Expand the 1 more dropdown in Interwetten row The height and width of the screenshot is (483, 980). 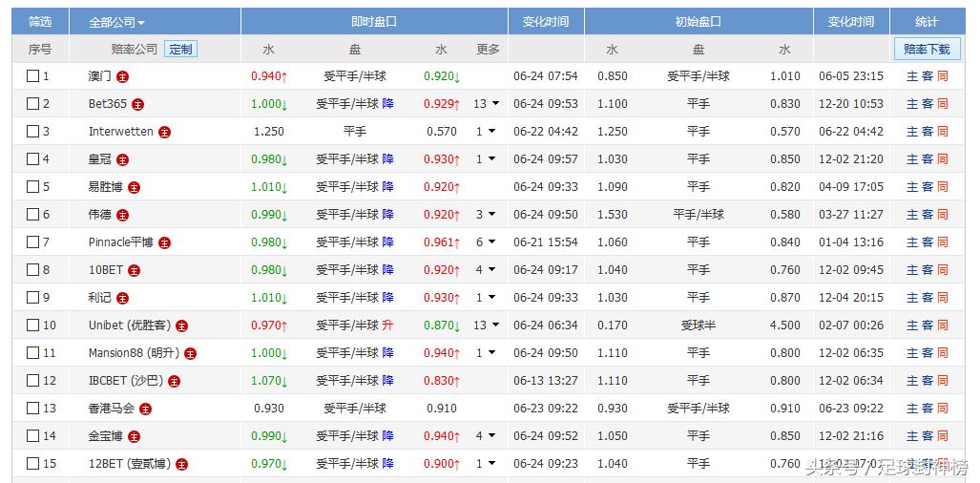coord(486,131)
